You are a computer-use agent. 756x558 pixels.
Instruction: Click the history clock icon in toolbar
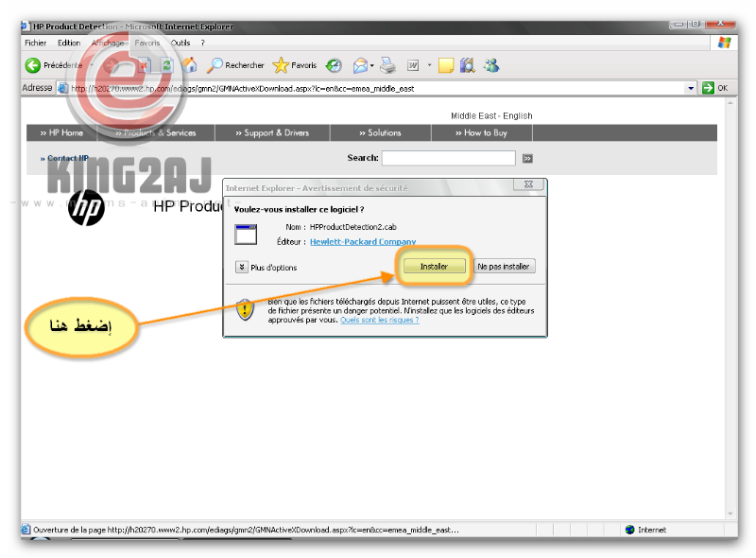pyautogui.click(x=334, y=65)
